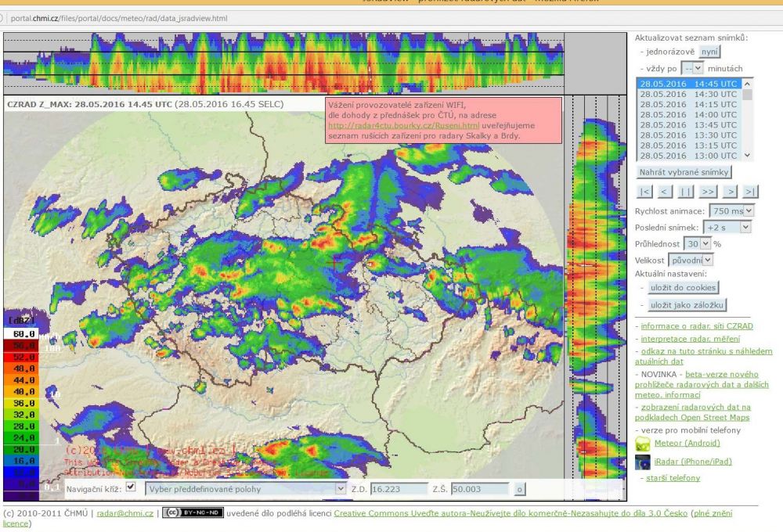Click the iRadar iPhone app icon
Viewport: 783px width, 532px height.
[642, 462]
